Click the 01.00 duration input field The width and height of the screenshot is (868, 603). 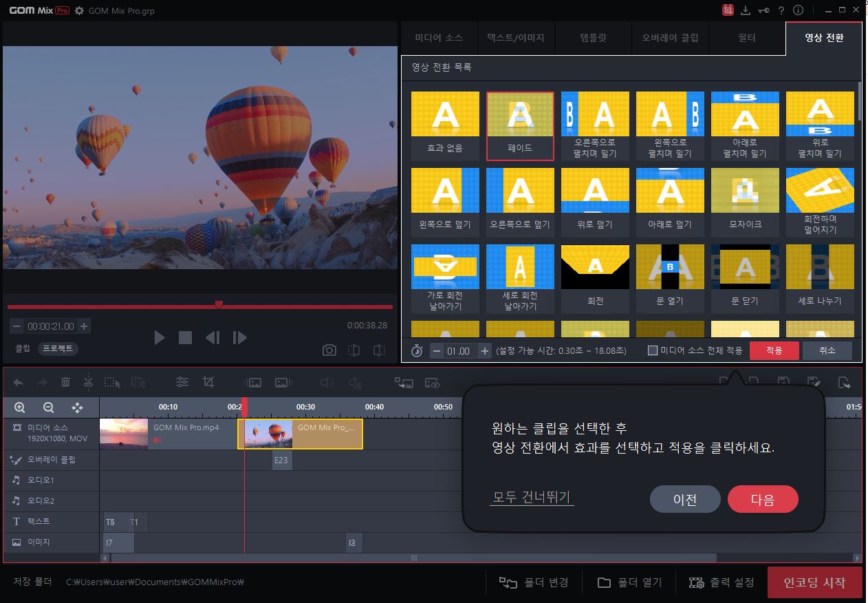[461, 351]
